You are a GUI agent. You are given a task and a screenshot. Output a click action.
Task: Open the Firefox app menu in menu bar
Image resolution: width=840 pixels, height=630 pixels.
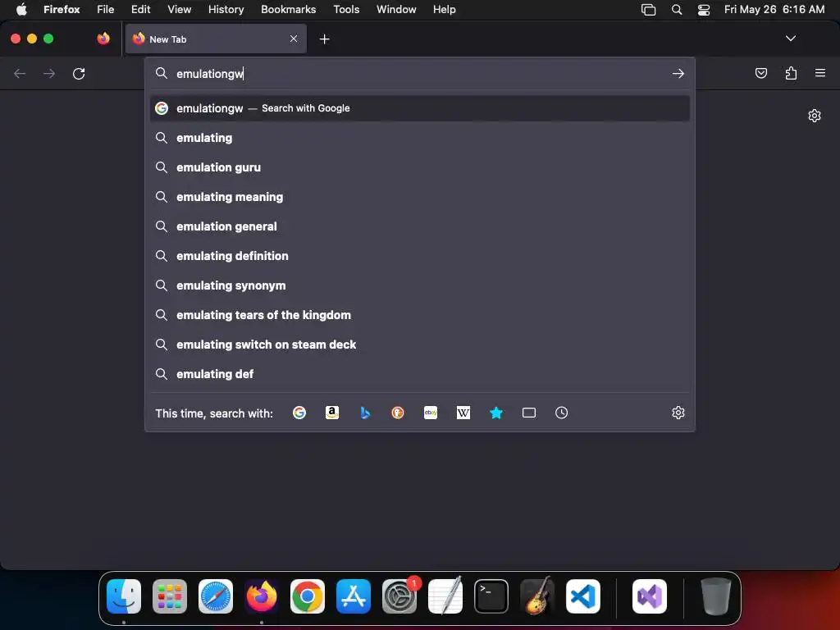pyautogui.click(x=62, y=9)
